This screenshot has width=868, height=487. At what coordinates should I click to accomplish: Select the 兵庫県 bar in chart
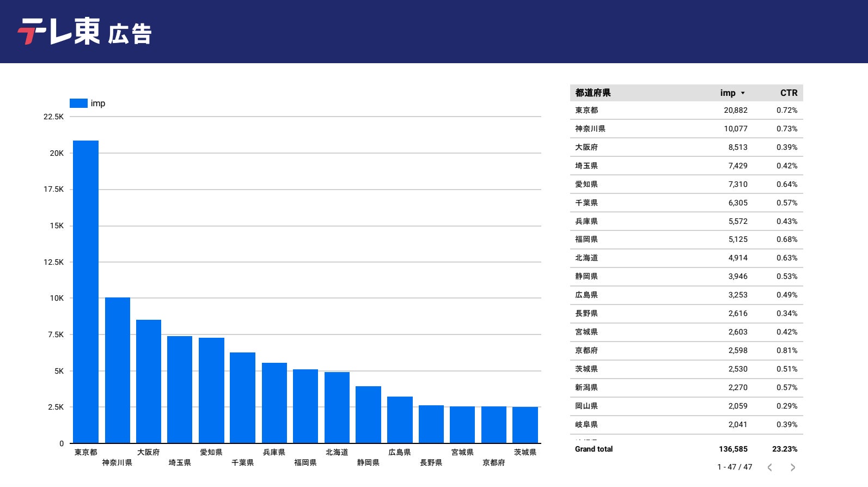(x=274, y=403)
